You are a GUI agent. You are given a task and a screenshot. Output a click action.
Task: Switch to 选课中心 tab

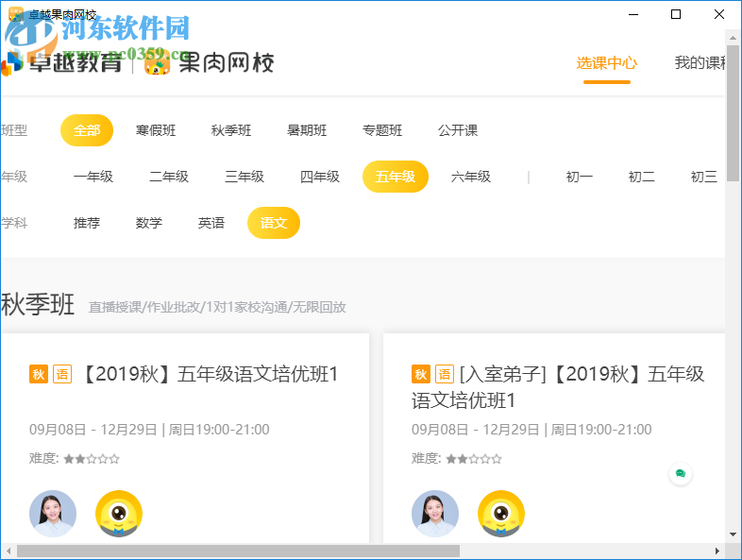(606, 63)
